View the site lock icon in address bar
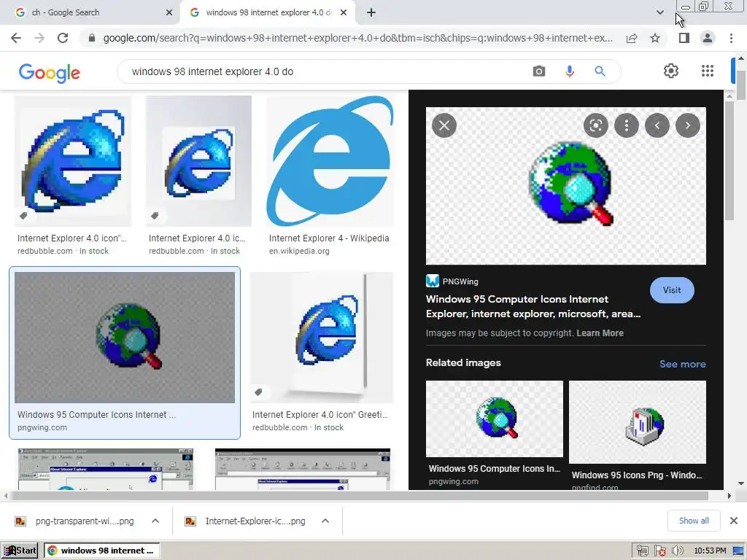Image resolution: width=747 pixels, height=560 pixels. [x=92, y=38]
